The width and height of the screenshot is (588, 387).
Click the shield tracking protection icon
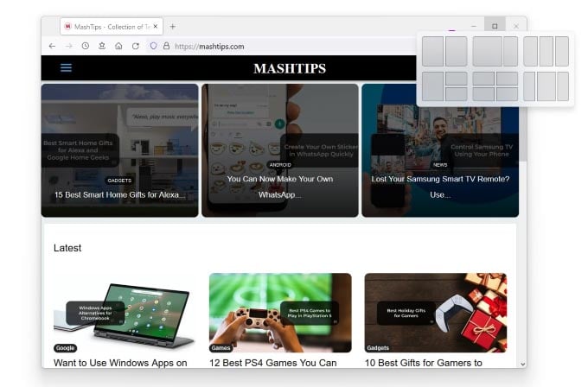tap(153, 46)
